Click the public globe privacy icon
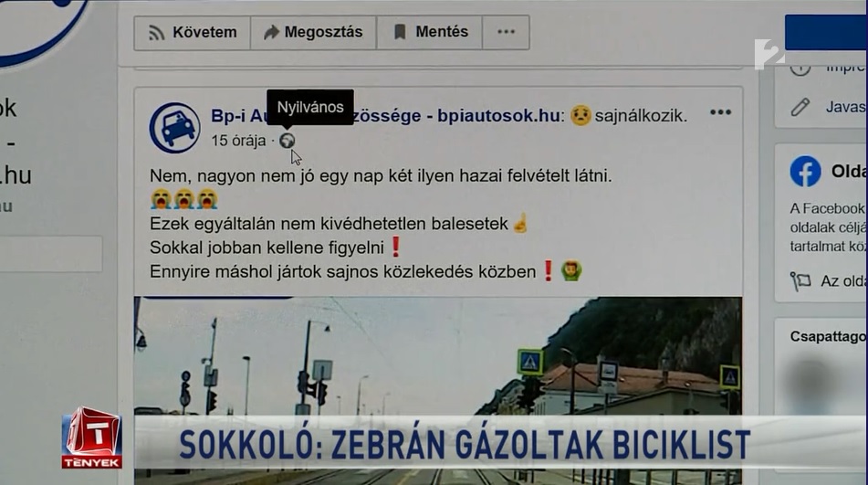Image resolution: width=868 pixels, height=485 pixels. point(287,141)
